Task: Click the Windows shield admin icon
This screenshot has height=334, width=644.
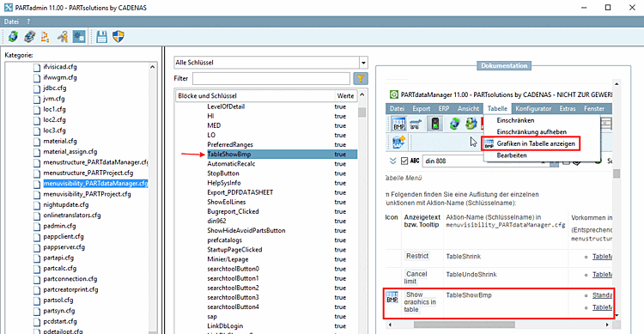Action: (118, 37)
